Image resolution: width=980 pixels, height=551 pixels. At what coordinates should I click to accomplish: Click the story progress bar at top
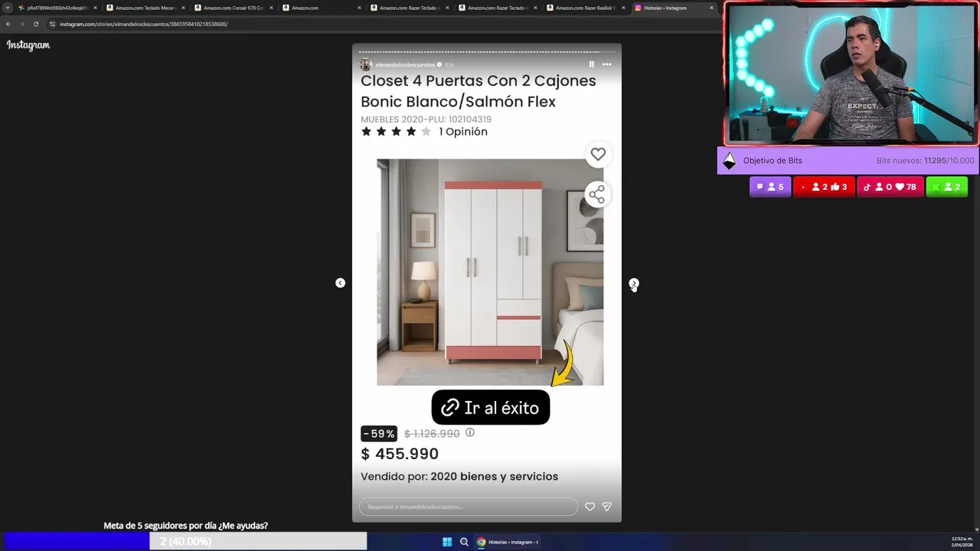[487, 53]
